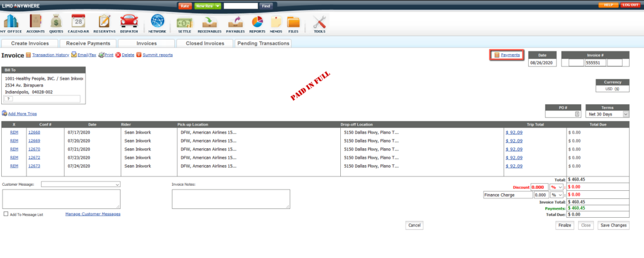Click the Summit reports icon
Screen dimensions: 644x258
(x=139, y=55)
